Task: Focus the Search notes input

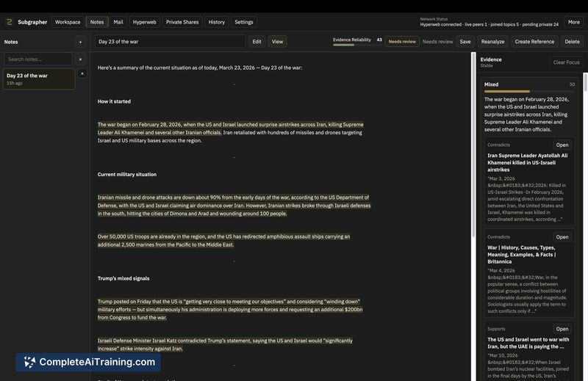Action: point(38,59)
